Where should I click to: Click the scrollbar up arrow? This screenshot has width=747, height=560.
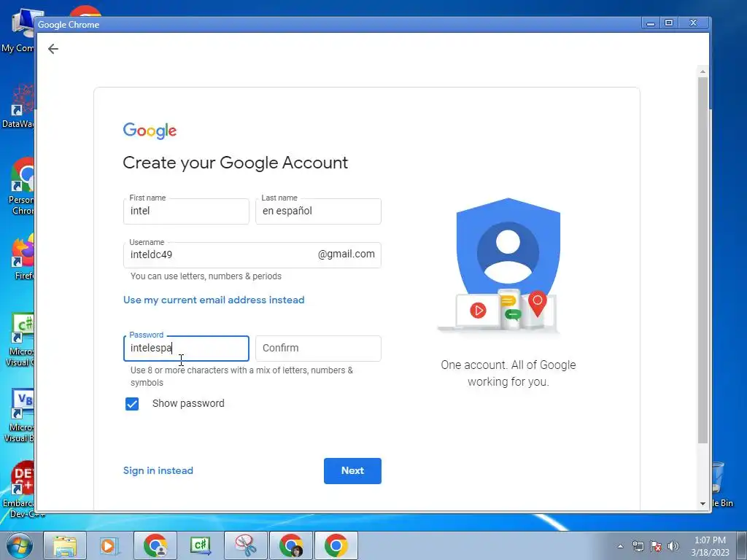coord(703,71)
